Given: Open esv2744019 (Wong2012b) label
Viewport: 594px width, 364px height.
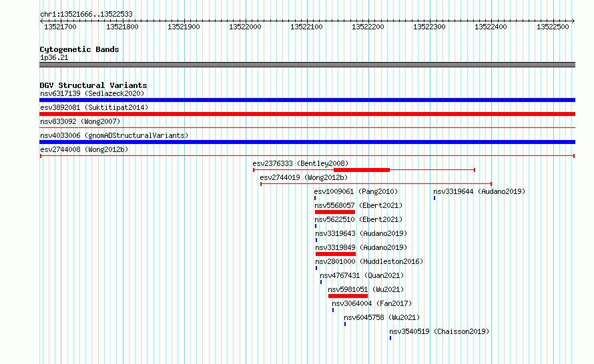Looking at the screenshot, I should [304, 177].
